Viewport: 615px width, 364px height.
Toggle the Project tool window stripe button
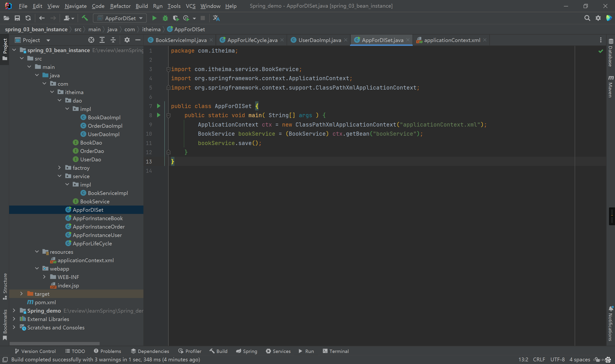click(5, 49)
